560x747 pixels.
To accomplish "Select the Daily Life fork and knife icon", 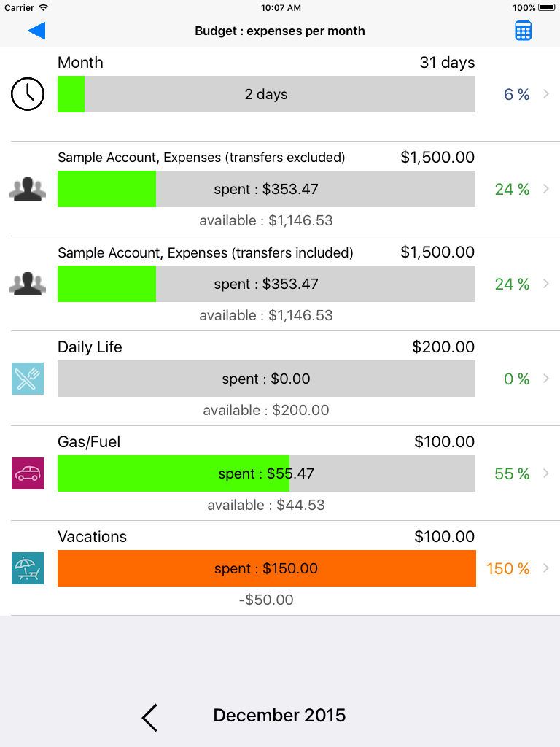I will (28, 379).
